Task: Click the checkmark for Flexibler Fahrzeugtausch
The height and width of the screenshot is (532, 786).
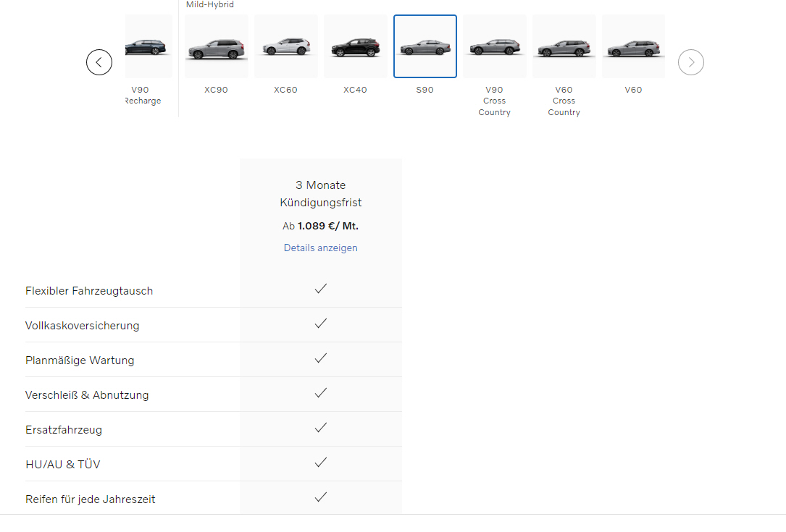Action: coord(321,289)
